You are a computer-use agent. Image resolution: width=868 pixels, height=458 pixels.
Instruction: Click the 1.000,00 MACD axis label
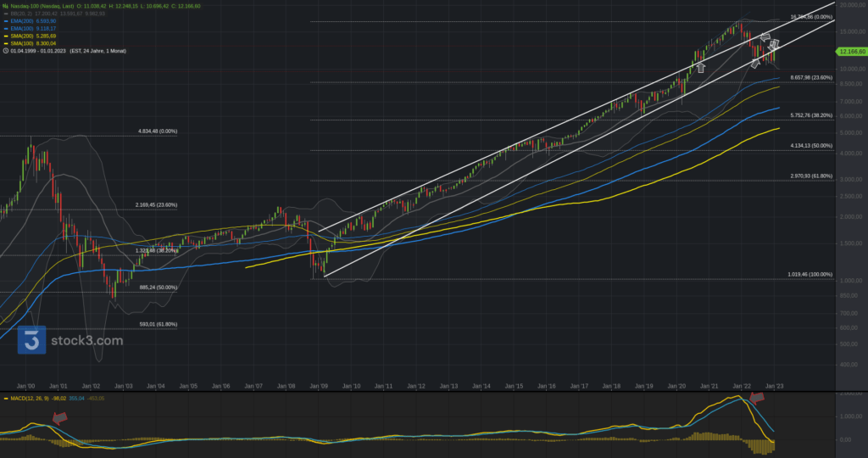tap(852, 416)
